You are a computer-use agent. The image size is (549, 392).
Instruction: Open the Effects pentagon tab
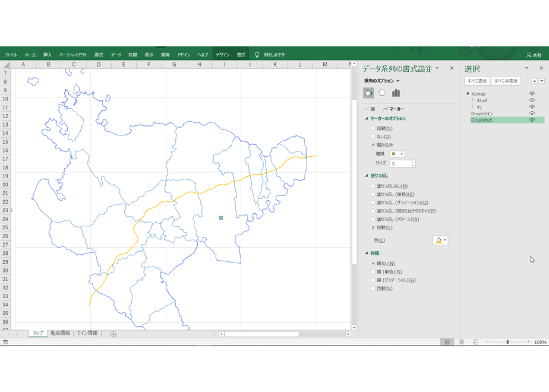pos(382,93)
